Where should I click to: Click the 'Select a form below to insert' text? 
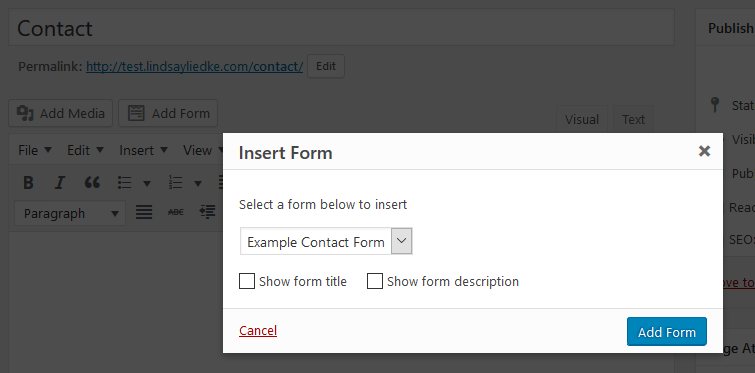pos(323,205)
